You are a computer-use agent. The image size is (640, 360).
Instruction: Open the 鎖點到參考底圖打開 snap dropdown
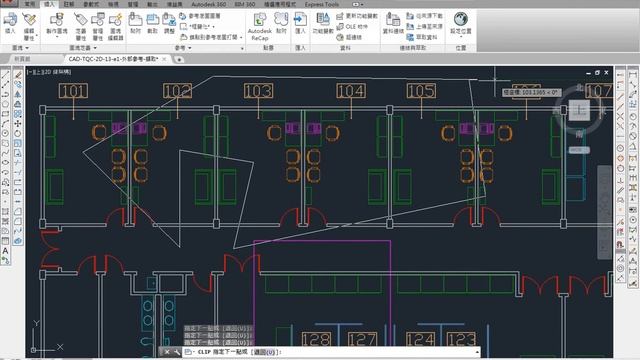pos(211,37)
